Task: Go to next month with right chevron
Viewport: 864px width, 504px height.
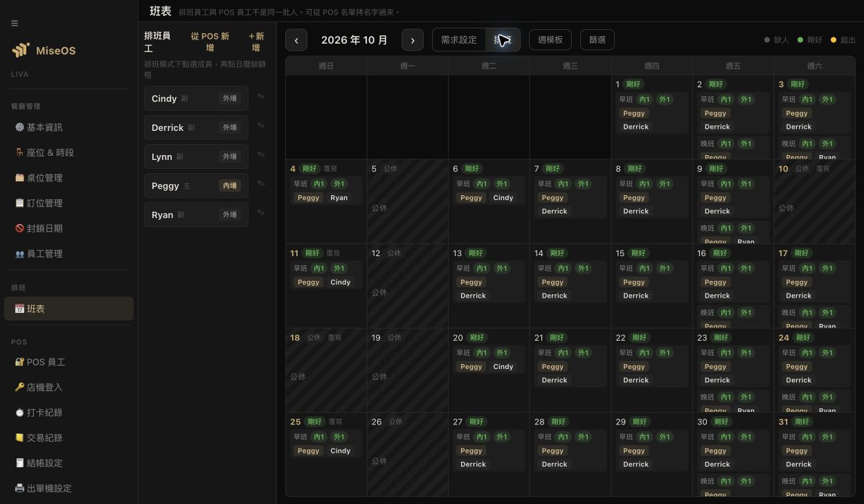Action: pyautogui.click(x=413, y=40)
